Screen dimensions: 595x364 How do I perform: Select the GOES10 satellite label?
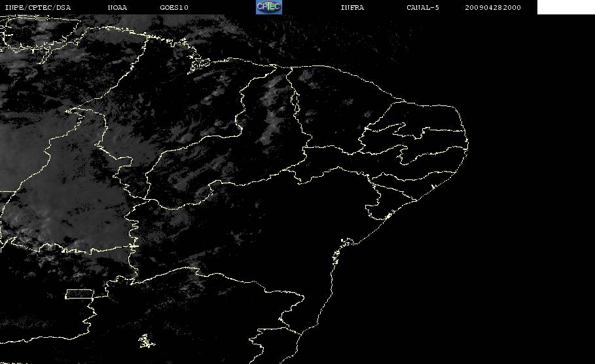pos(174,8)
